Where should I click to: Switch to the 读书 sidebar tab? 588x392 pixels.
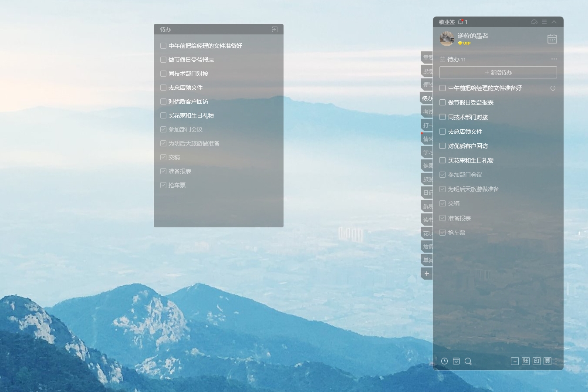pos(427,220)
